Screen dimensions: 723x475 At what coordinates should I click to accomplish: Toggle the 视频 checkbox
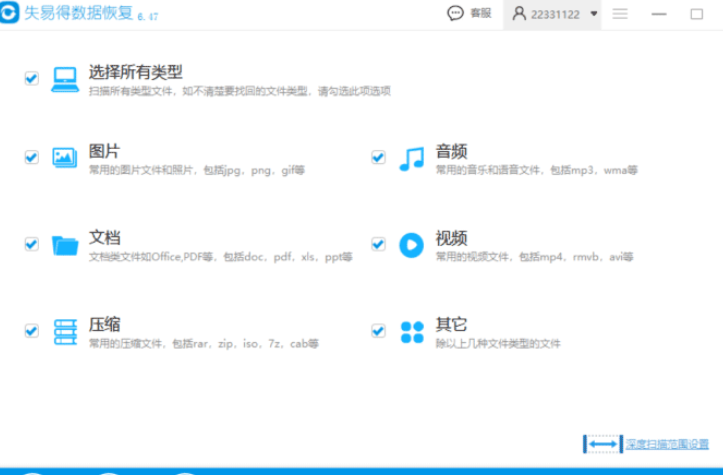click(378, 244)
